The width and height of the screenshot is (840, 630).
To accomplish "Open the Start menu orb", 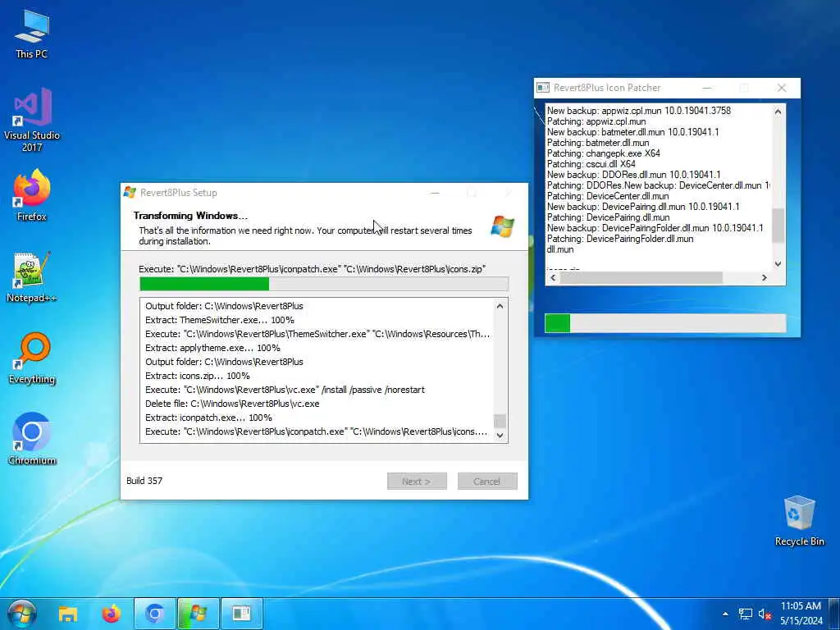I will click(x=21, y=614).
